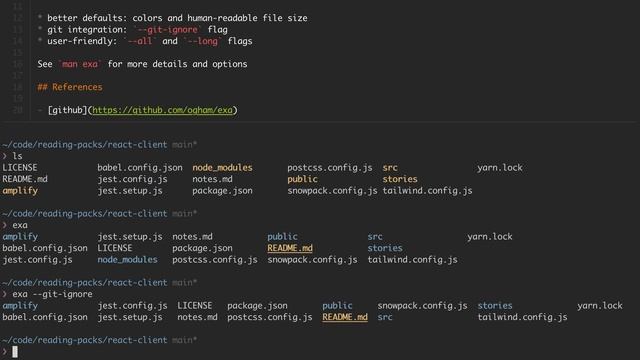
Task: Click blue 'src' in the --git-ignore output
Action: click(385, 317)
